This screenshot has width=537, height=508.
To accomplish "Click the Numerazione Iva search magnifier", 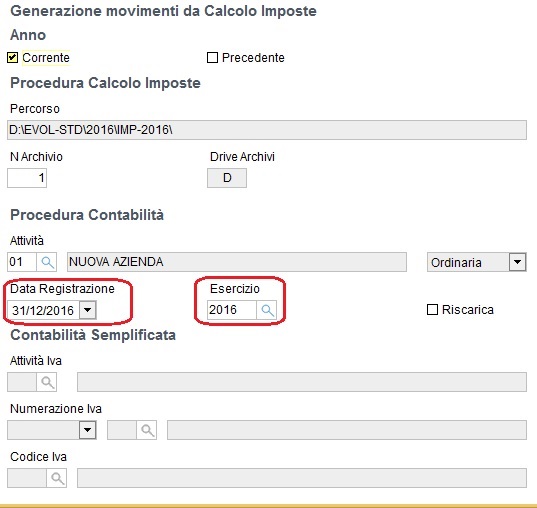I will point(147,430).
